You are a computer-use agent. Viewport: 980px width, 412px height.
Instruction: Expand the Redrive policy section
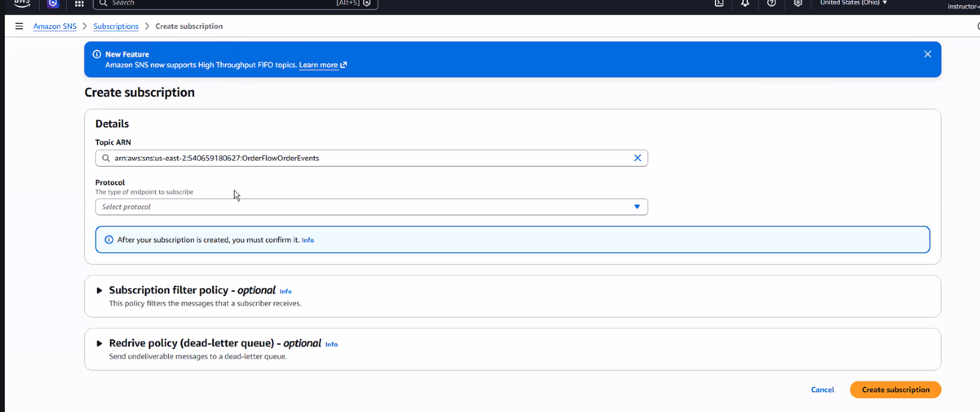tap(99, 343)
